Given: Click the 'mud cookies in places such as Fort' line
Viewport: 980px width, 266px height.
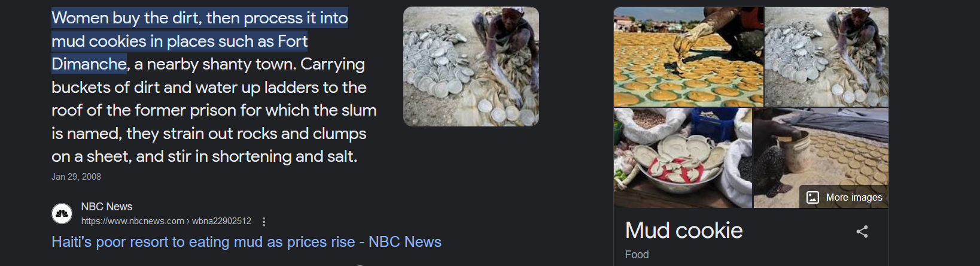Looking at the screenshot, I should 179,41.
